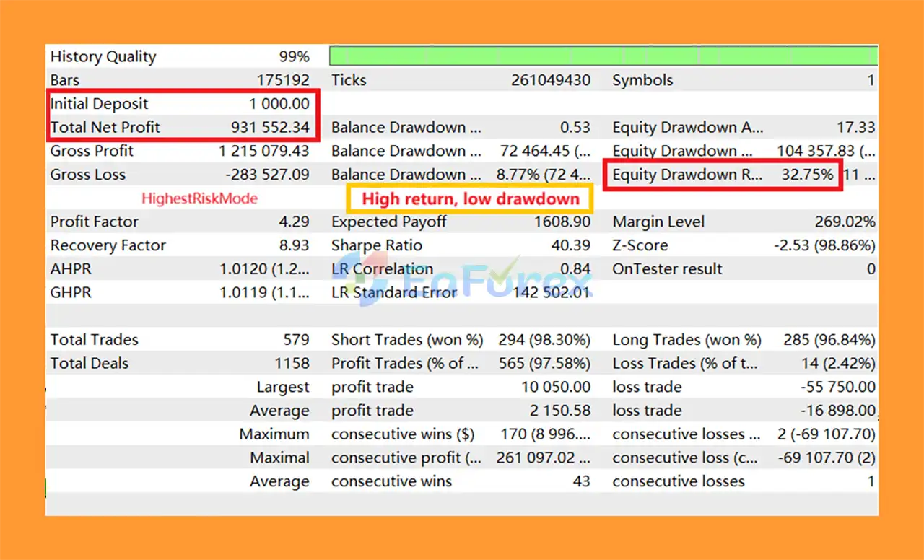This screenshot has width=924, height=560.
Task: Click the Recovery Factor value 8.93
Action: click(x=294, y=245)
